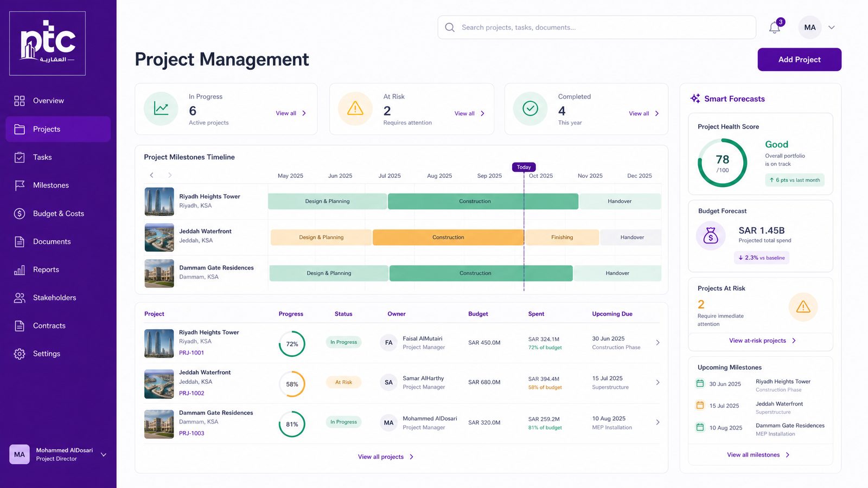868x488 pixels.
Task: Click the notification bell icon
Action: click(775, 27)
